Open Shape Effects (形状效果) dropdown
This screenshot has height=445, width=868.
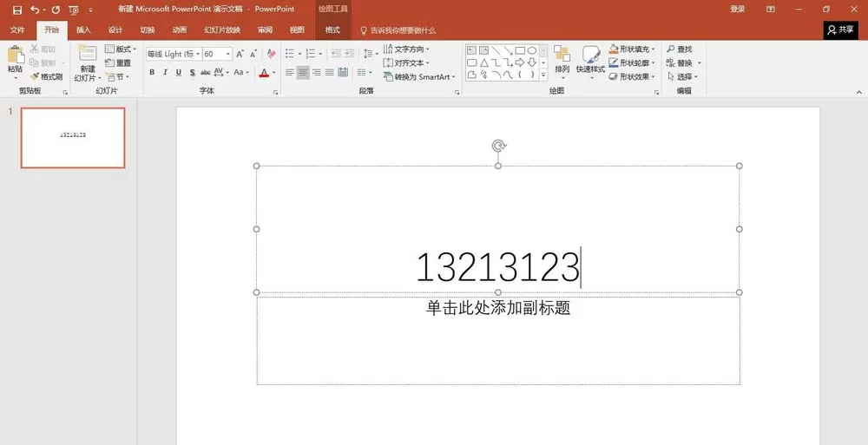[632, 77]
